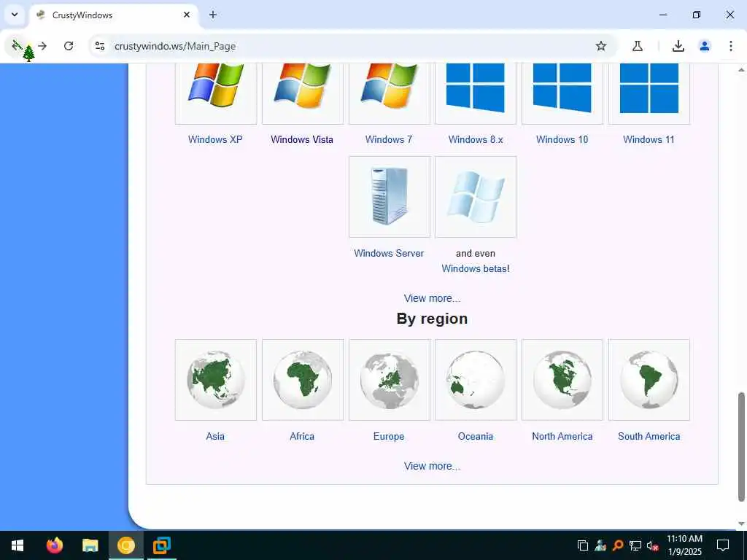Select the Europe globe image
Image resolution: width=747 pixels, height=560 pixels.
pyautogui.click(x=390, y=380)
